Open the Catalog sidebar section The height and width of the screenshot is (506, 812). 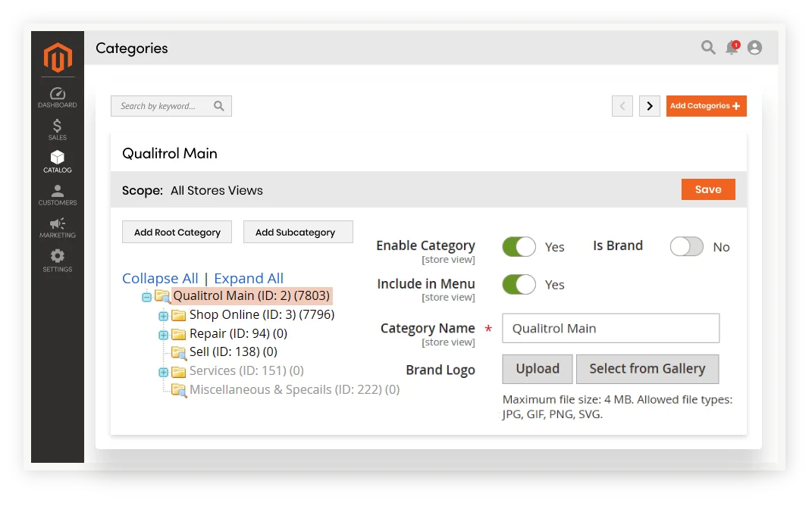58,161
